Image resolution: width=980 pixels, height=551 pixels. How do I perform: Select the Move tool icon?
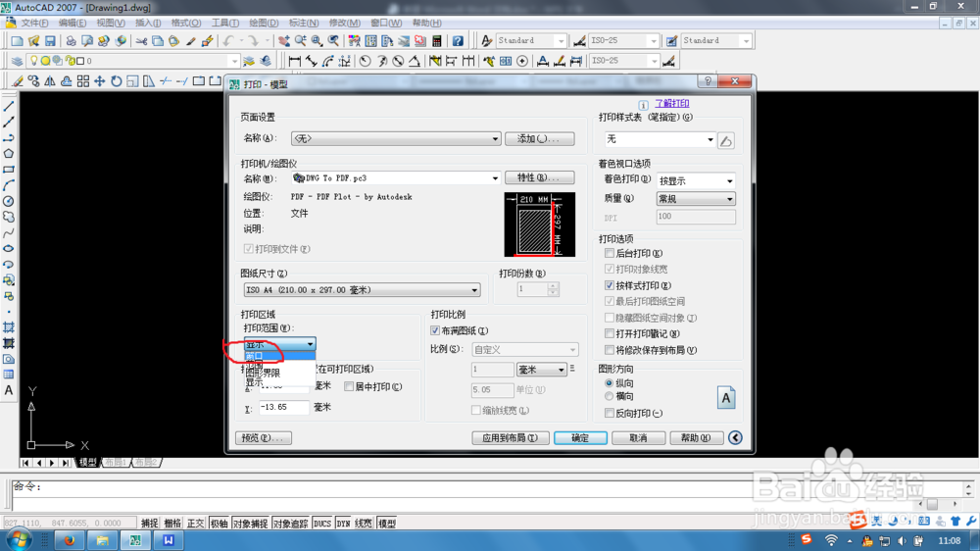pyautogui.click(x=99, y=81)
